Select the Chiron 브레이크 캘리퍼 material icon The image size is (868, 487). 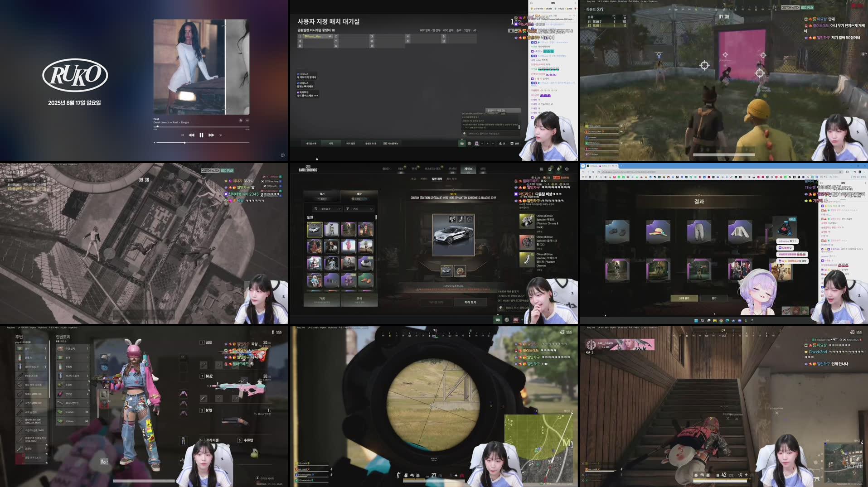pos(527,260)
